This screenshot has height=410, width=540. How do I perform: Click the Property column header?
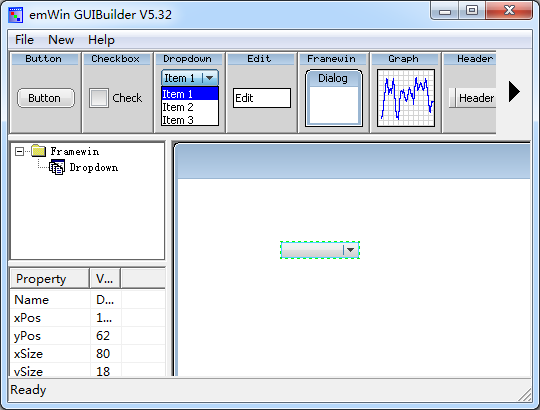point(50,278)
